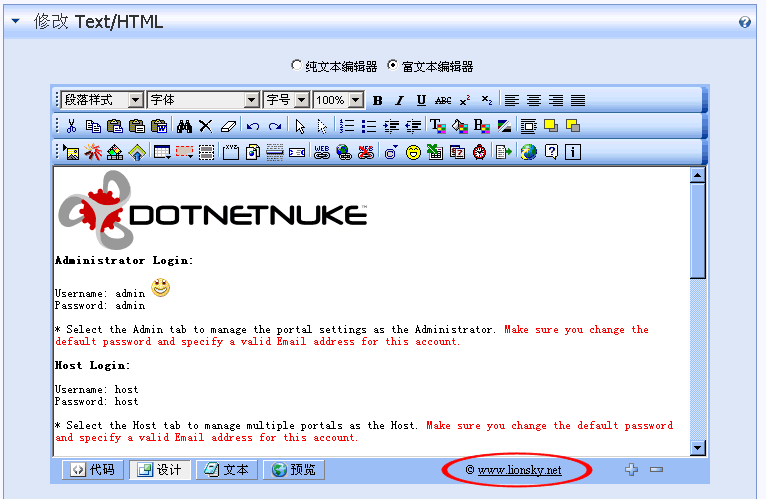766x499 pixels.
Task: Click the plus enlarge editor icon
Action: (631, 470)
